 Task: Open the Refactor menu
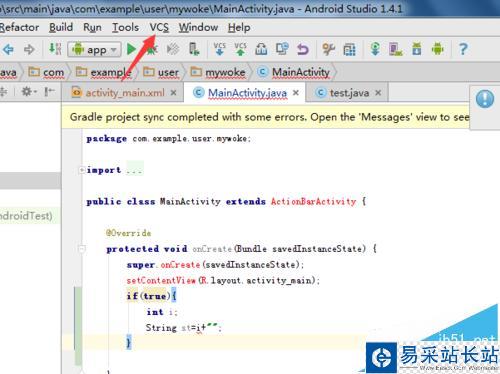point(19,27)
